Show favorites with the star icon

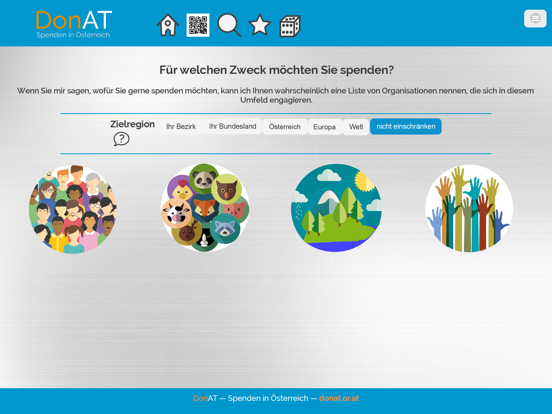click(260, 25)
